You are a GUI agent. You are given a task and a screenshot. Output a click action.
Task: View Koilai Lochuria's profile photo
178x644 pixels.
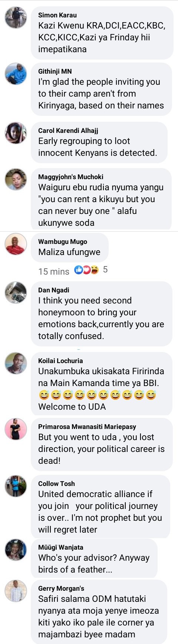[x=16, y=363]
